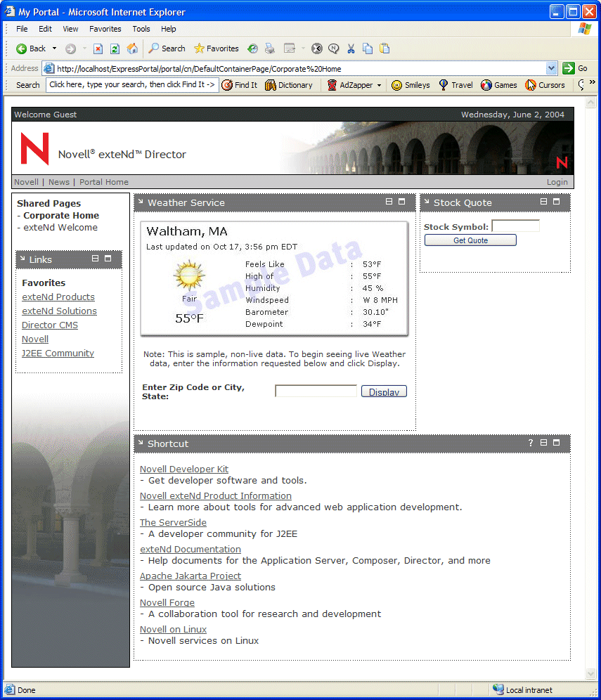Maximize the Shortcut portlet
This screenshot has height=700, width=601.
click(x=556, y=443)
